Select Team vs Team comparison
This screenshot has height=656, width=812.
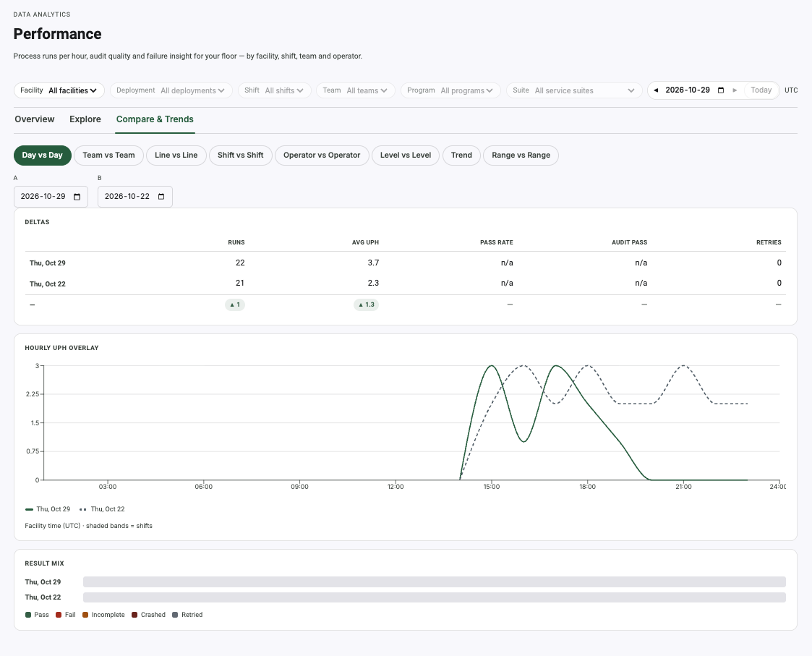[108, 155]
